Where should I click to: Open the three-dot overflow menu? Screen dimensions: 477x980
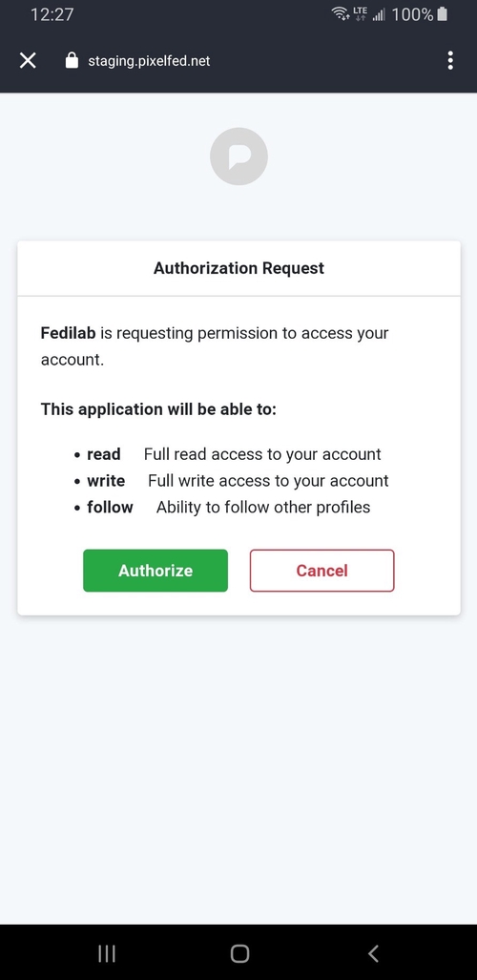pyautogui.click(x=450, y=61)
